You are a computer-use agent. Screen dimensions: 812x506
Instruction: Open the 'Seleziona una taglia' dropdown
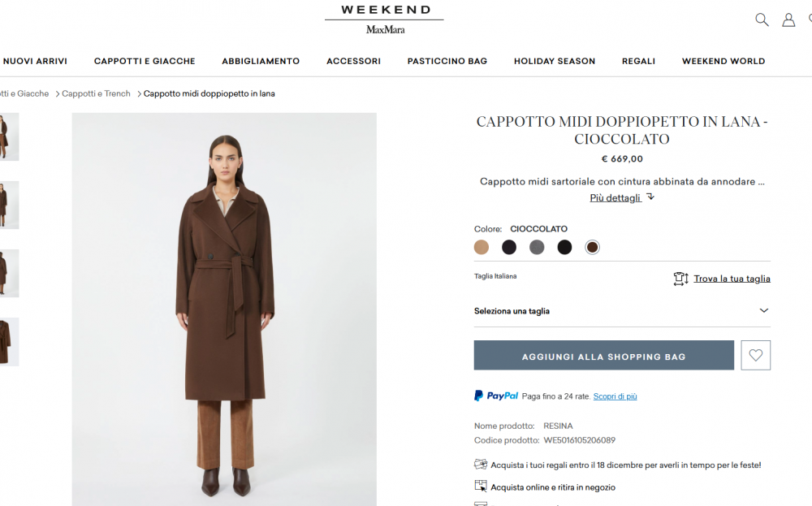click(x=622, y=310)
